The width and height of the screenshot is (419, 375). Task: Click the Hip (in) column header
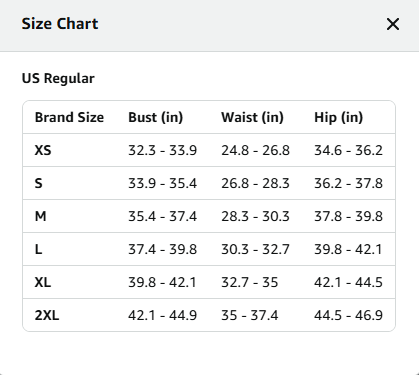[339, 117]
